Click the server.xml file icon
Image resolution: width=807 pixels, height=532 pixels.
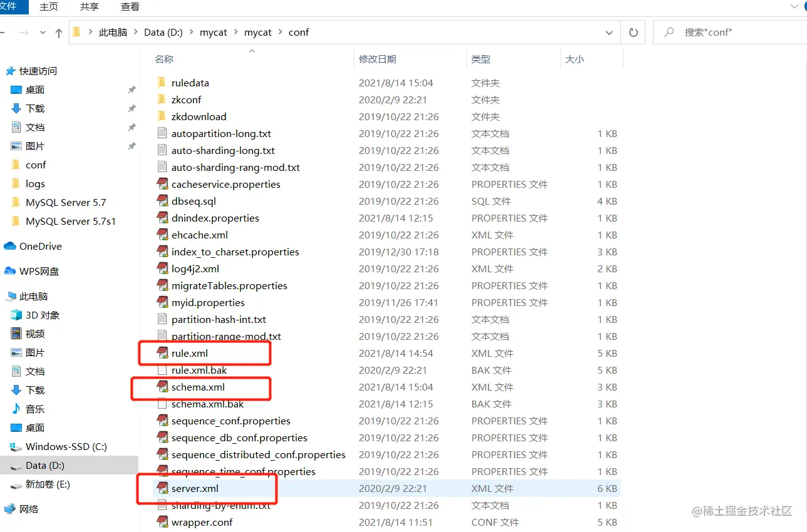162,488
